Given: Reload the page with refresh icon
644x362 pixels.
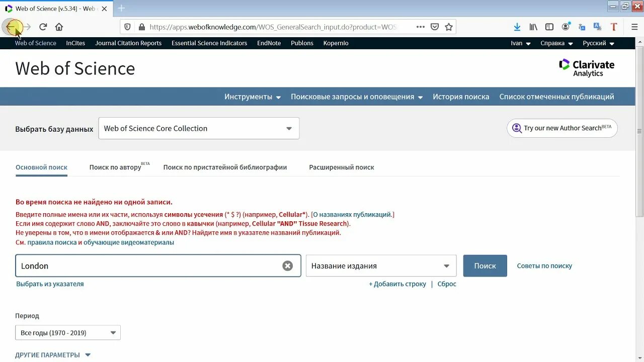Looking at the screenshot, I should (x=43, y=27).
